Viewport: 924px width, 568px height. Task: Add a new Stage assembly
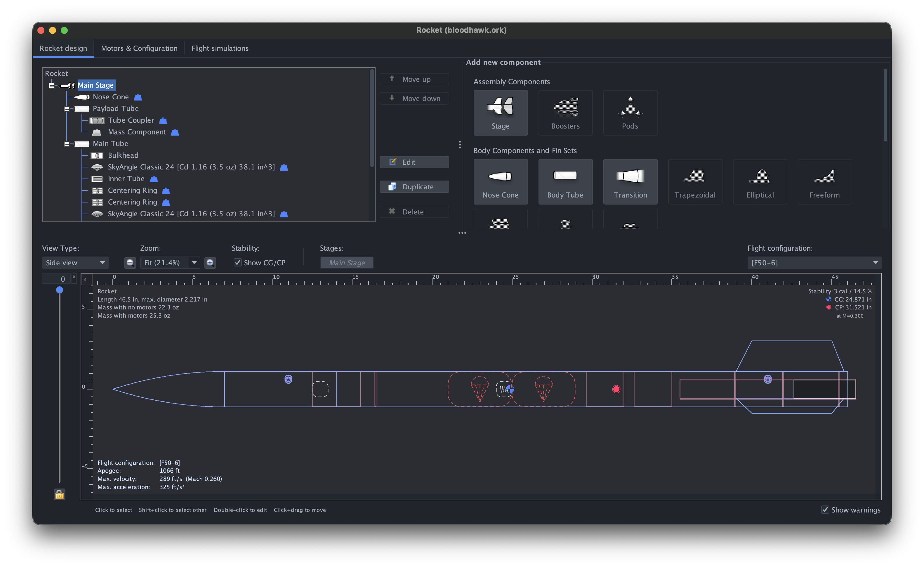[x=500, y=112]
